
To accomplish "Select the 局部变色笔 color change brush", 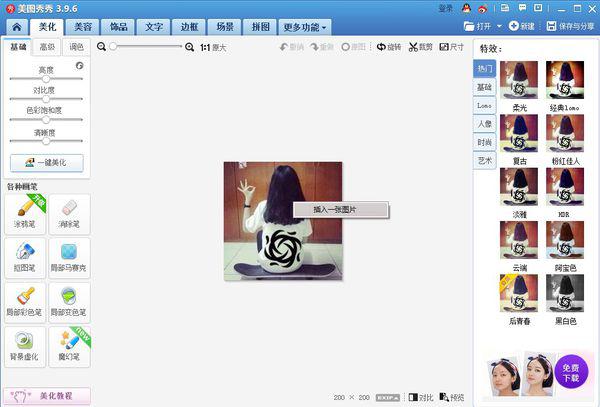I will click(x=69, y=301).
